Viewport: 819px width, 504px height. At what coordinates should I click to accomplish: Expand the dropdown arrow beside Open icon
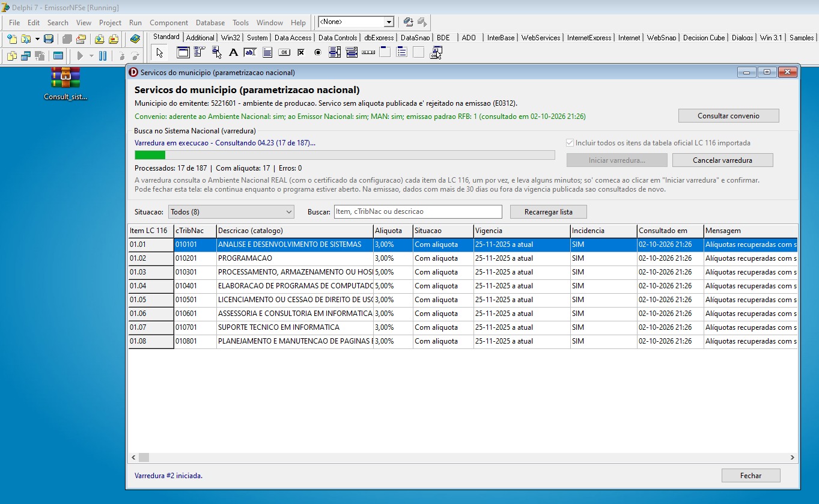[37, 39]
